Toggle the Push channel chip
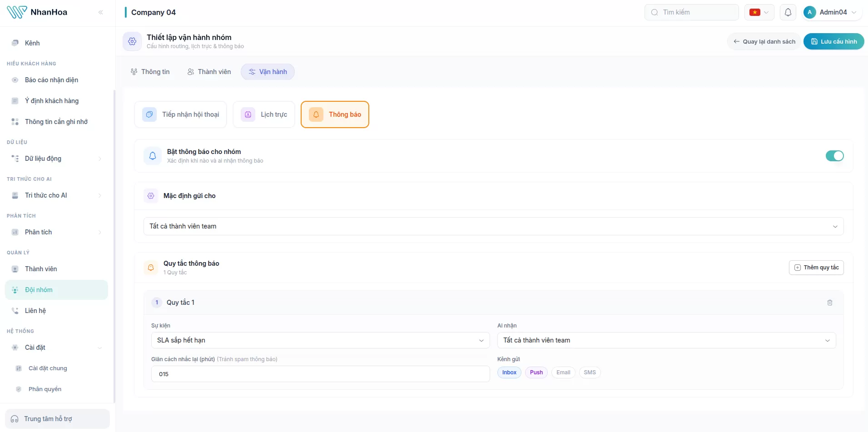Screen dimensions: 868x432 (536, 372)
